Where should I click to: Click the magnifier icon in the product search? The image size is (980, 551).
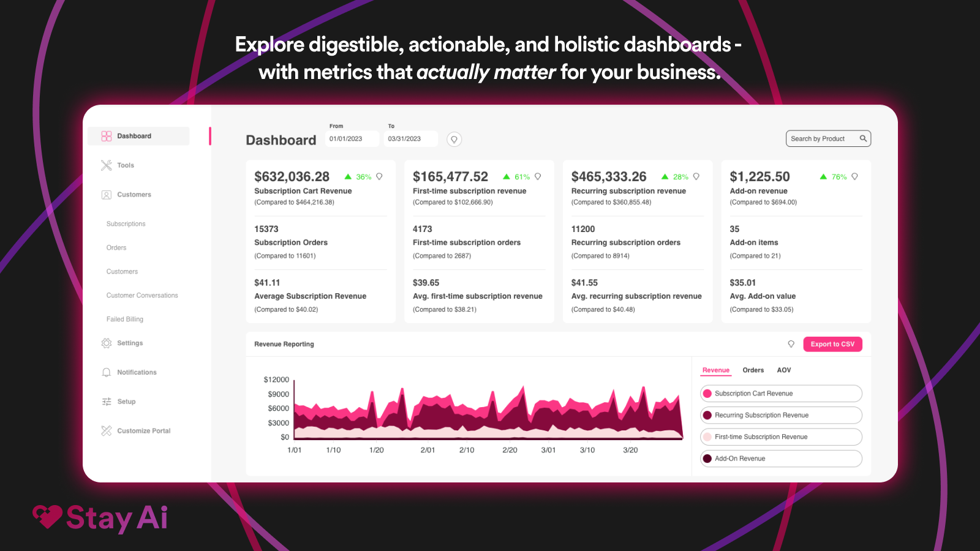(863, 138)
